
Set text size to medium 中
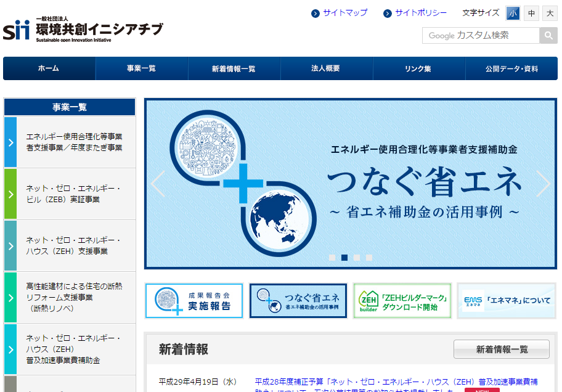(x=531, y=14)
